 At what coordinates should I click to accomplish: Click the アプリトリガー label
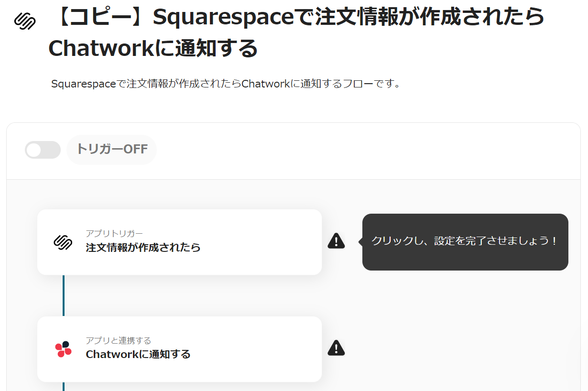(x=114, y=233)
